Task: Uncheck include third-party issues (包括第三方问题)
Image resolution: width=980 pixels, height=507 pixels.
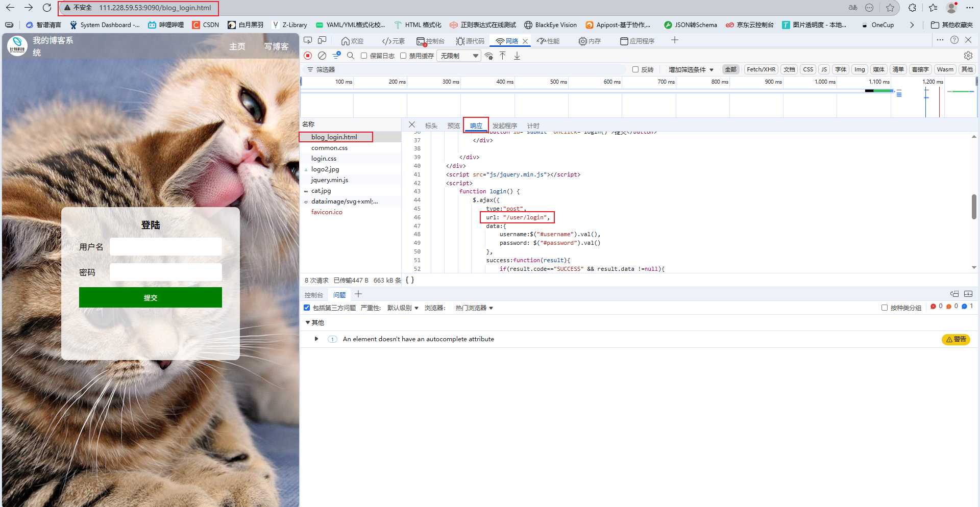Action: [x=307, y=308]
